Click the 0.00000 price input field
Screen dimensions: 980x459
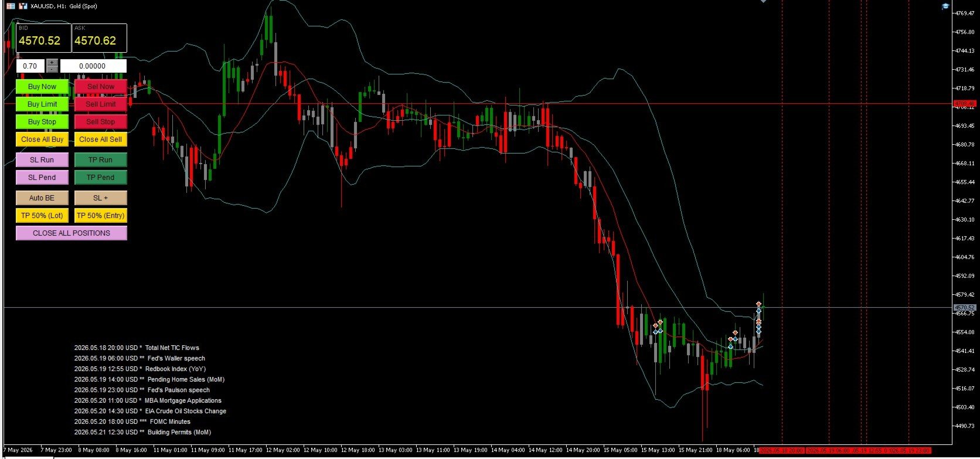tap(93, 66)
